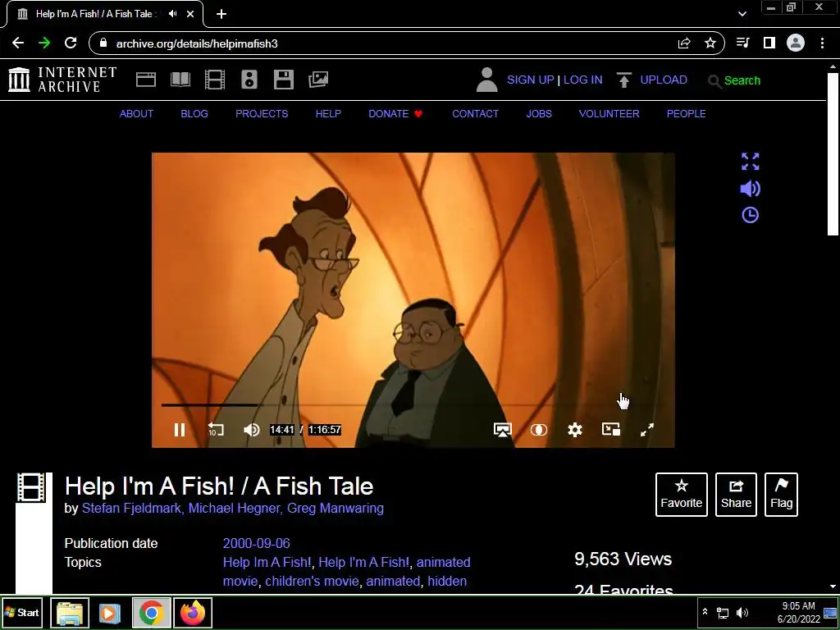Click the address bar URL
The width and height of the screenshot is (840, 630).
197,43
